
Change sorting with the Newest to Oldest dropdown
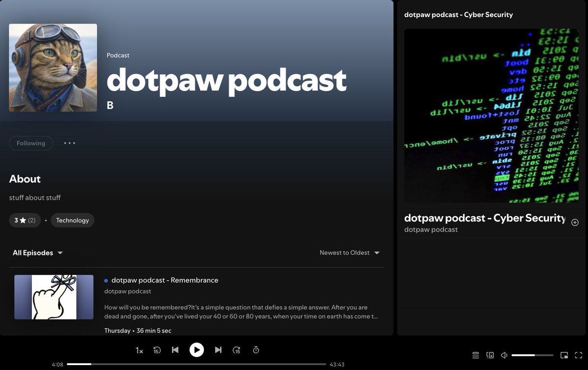349,253
